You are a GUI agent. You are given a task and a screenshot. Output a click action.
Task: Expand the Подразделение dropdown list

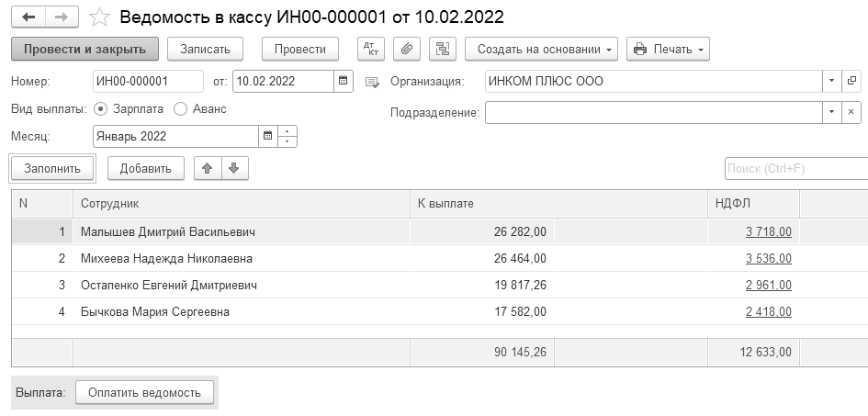point(831,112)
